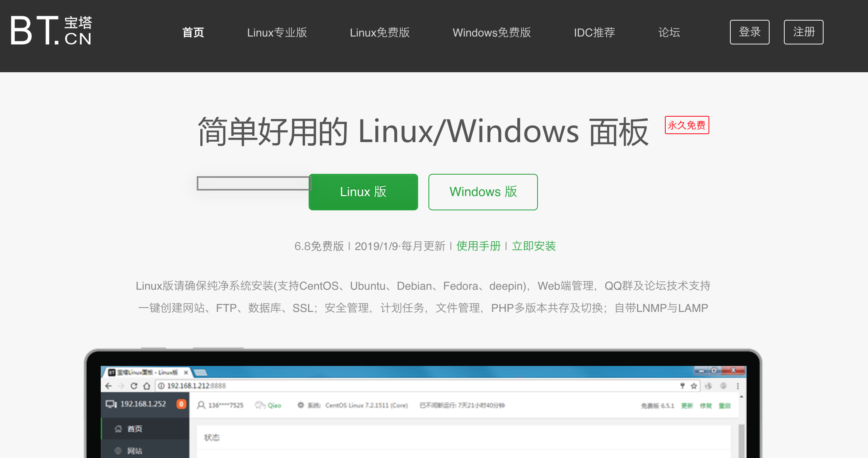Image resolution: width=868 pixels, height=458 pixels.
Task: Close the preview's 宝塔Linux面板 browser tab
Action: coord(186,372)
